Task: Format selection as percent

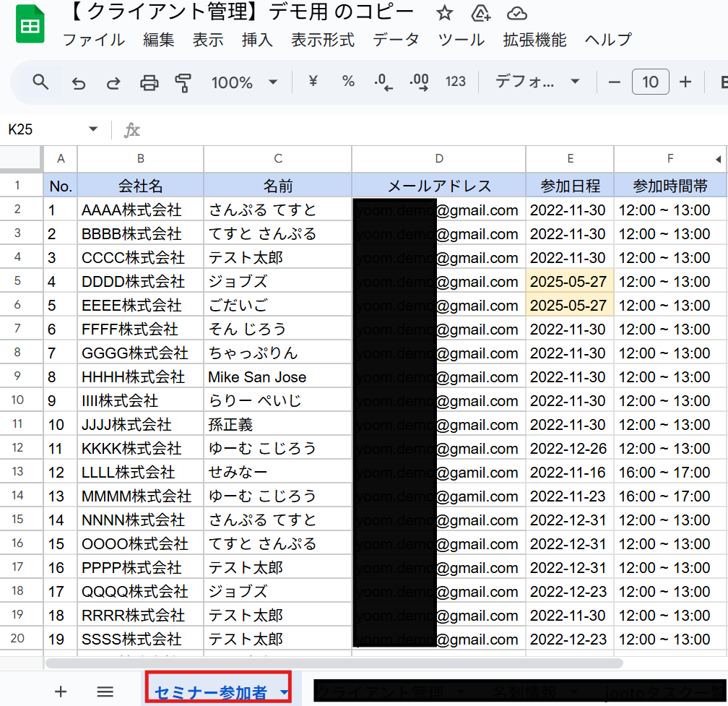Action: [348, 82]
